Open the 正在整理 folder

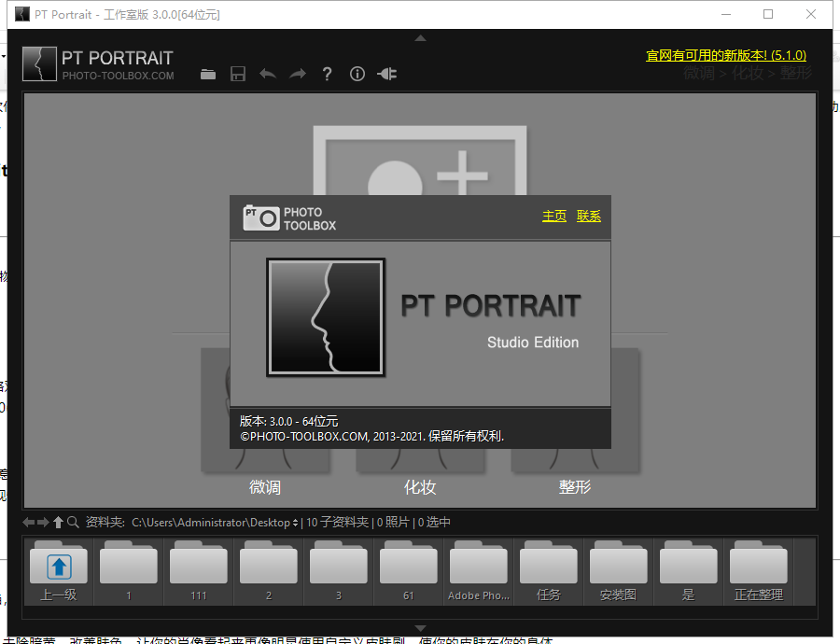[759, 572]
